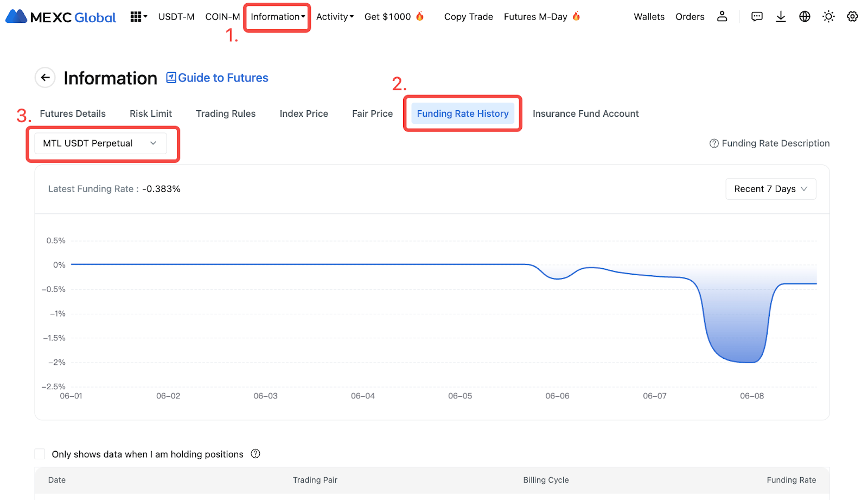Viewport: 868px width, 500px height.
Task: Open the chat support icon
Action: pos(757,17)
